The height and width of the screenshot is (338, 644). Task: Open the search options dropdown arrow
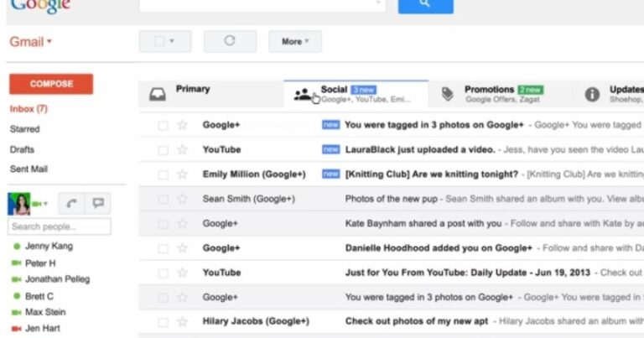pos(378,3)
